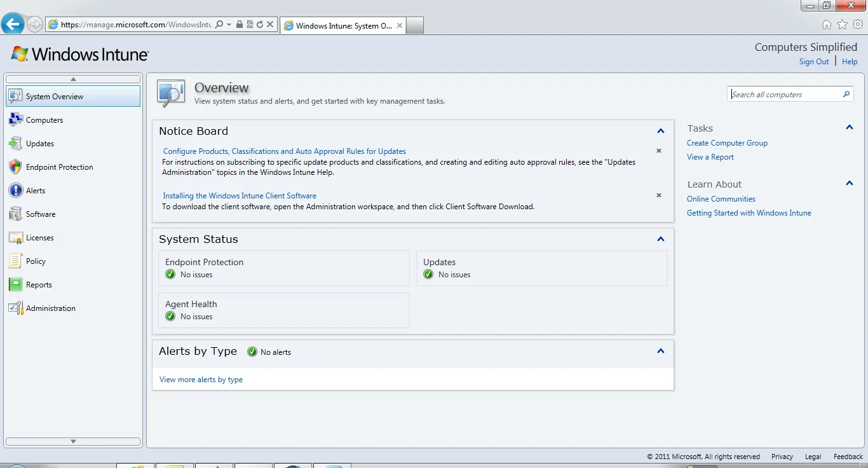Click the address bar search magnifier icon
This screenshot has width=868, height=468.
tap(219, 25)
